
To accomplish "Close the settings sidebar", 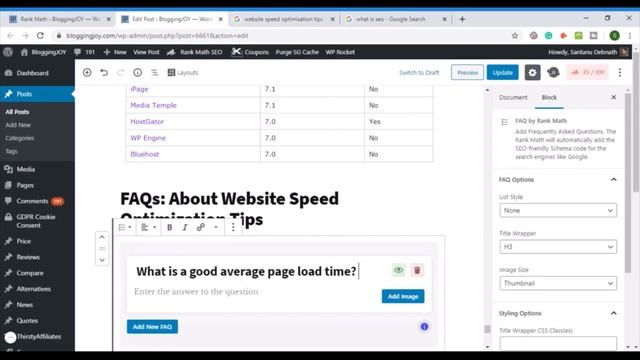I will click(x=613, y=97).
